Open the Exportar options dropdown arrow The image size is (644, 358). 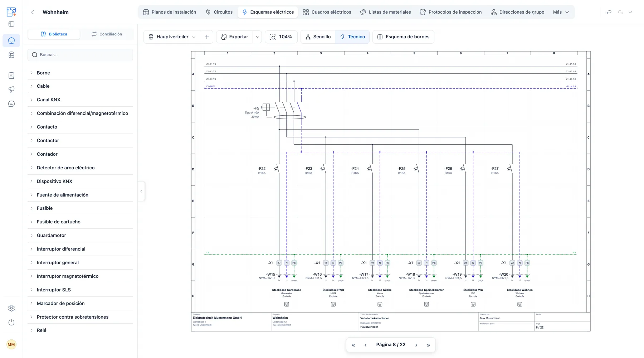coord(257,37)
